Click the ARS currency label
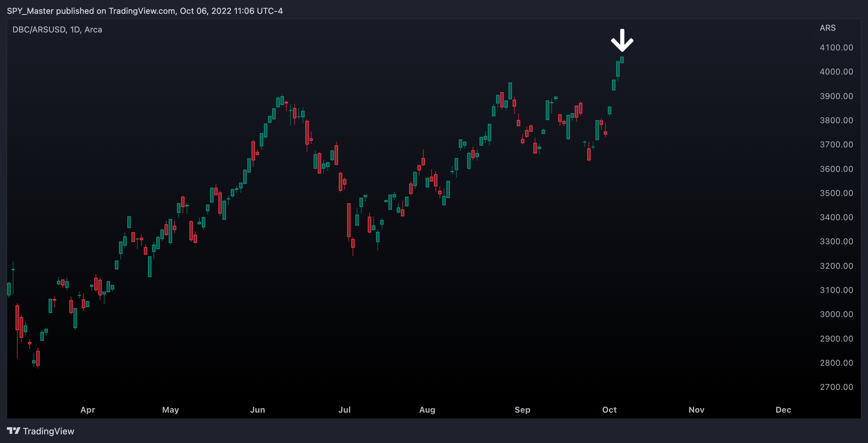Screen dimensions: 868x443 pos(828,28)
